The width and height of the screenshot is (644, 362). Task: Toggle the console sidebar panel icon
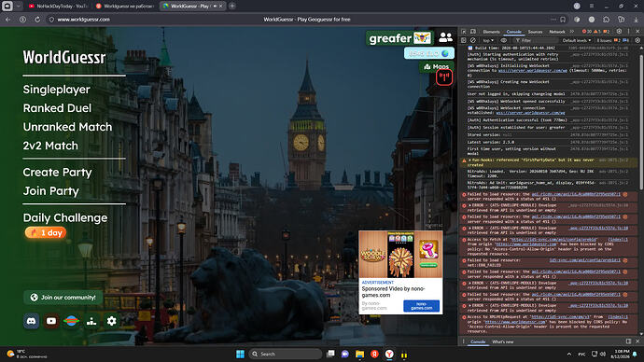coord(464,40)
